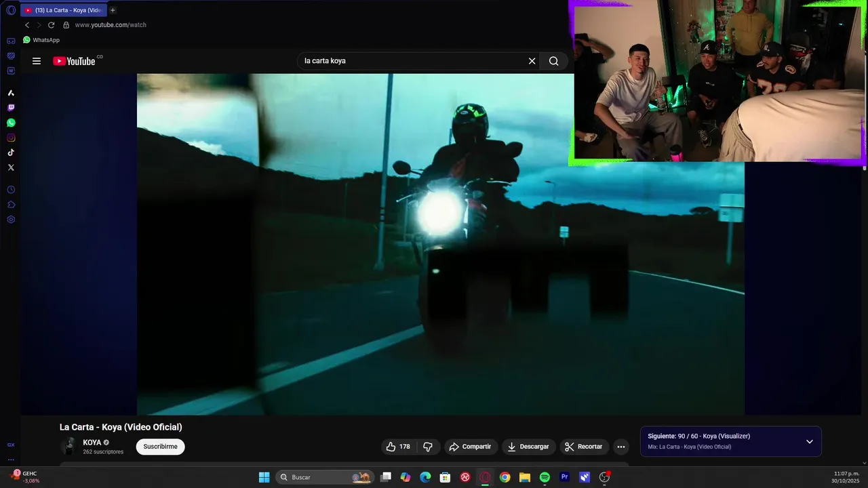Dislike the La Carta video
The height and width of the screenshot is (488, 868).
428,447
